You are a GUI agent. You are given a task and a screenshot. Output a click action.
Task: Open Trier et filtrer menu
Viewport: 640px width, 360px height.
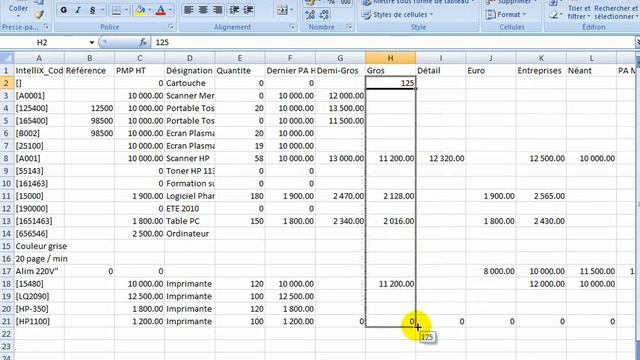(x=579, y=12)
